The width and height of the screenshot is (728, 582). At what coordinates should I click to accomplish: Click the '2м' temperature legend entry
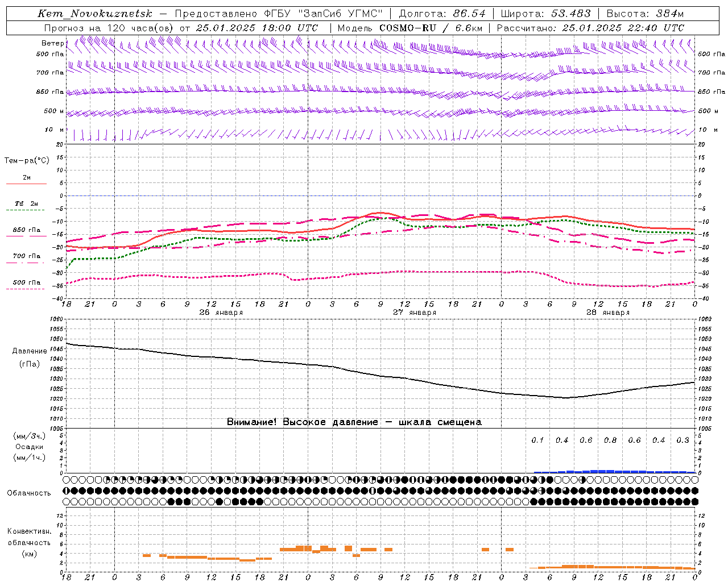27,178
